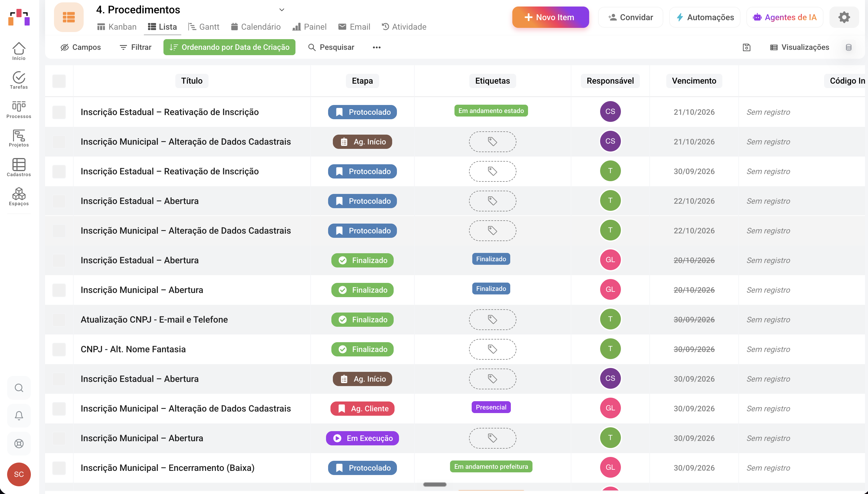Open Ag. Cliente stage dropdown
This screenshot has width=868, height=494.
pyautogui.click(x=363, y=409)
